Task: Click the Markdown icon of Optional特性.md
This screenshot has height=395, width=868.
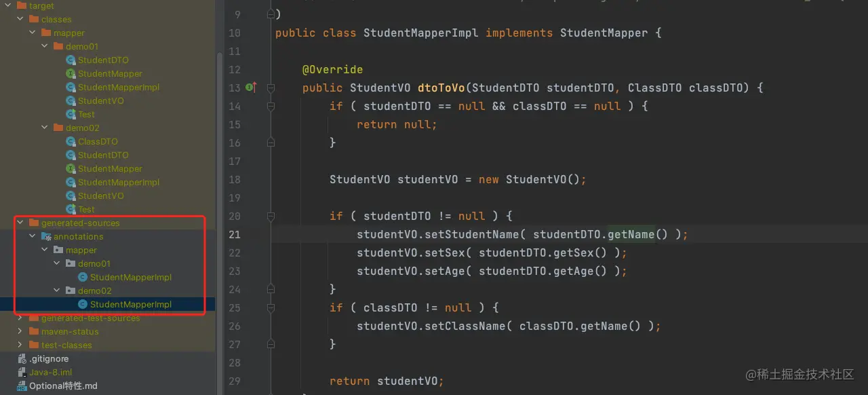Action: click(x=22, y=385)
